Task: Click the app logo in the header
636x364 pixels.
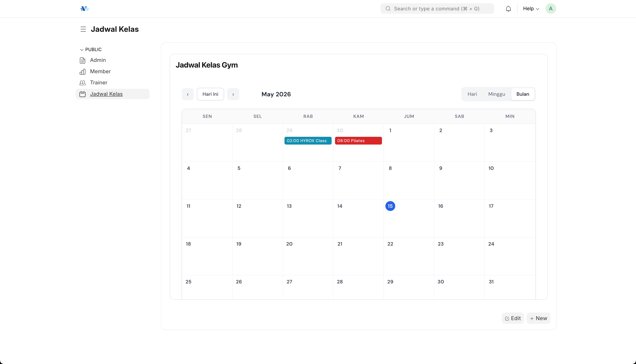Action: (85, 9)
